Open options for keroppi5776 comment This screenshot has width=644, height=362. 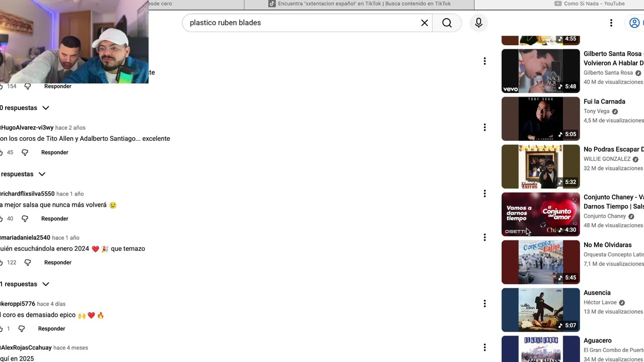485,304
